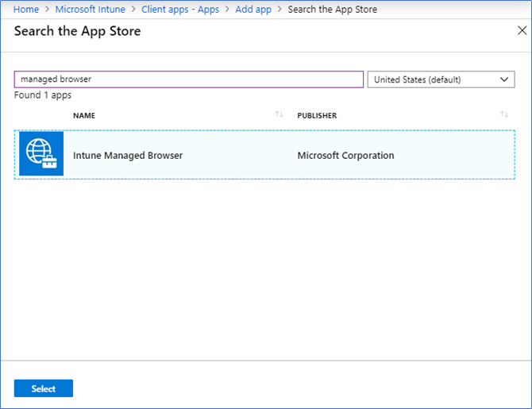Click the Found 1 apps result count
This screenshot has width=532, height=409.
click(x=43, y=95)
